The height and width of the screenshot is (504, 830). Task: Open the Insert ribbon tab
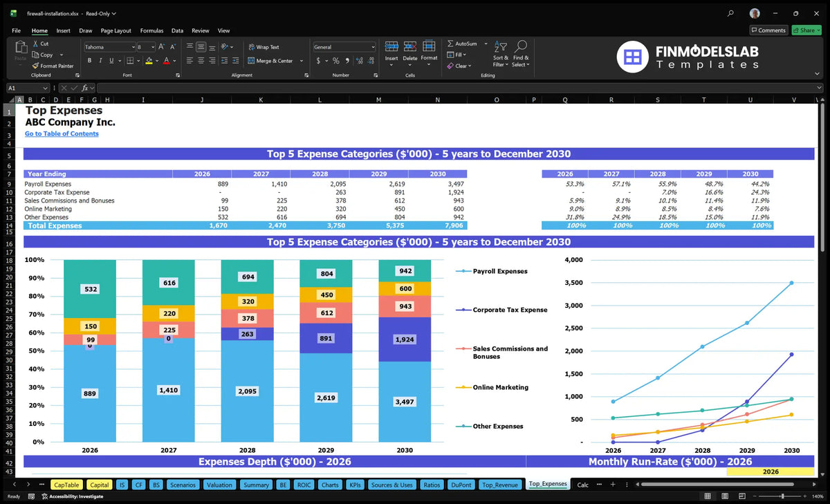coord(63,30)
